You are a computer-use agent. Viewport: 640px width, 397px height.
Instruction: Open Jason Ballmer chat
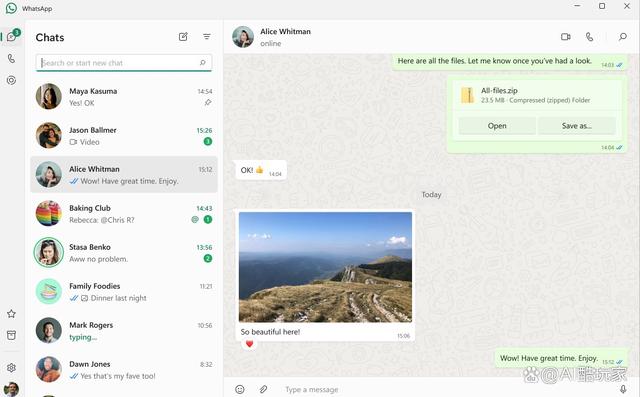click(x=124, y=136)
